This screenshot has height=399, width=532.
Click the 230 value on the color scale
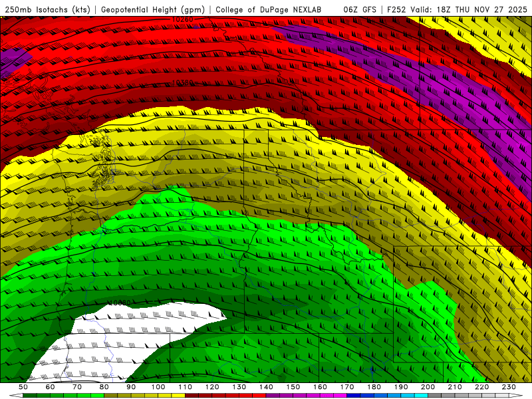coord(509,387)
